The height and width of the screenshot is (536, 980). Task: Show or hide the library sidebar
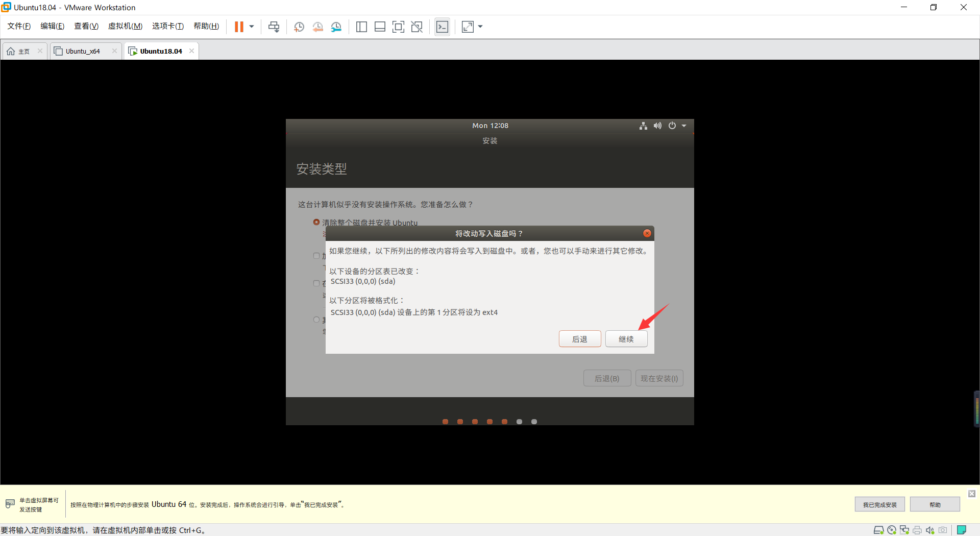pos(361,27)
